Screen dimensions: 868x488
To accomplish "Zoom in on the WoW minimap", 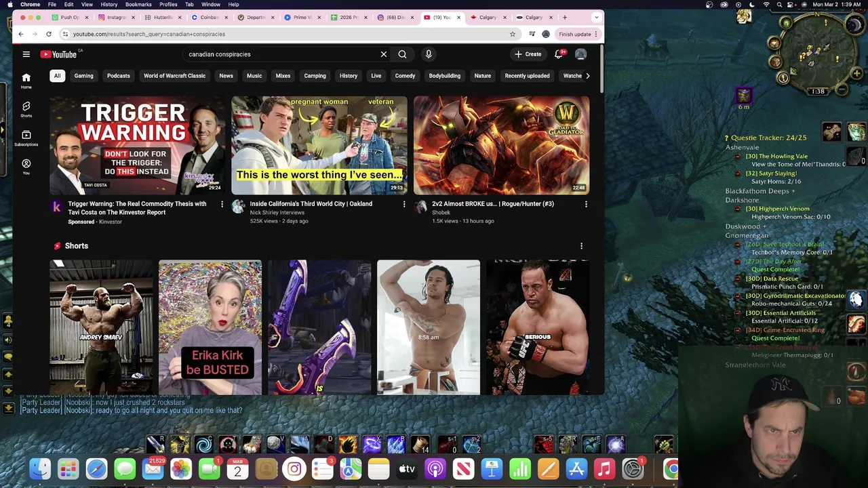I will (857, 73).
